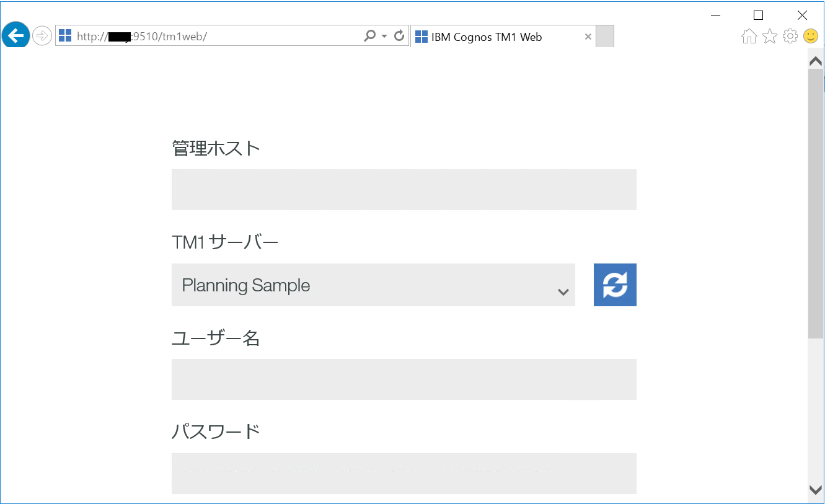Click the 管理ホスト input field
The width and height of the screenshot is (825, 504).
coord(404,189)
